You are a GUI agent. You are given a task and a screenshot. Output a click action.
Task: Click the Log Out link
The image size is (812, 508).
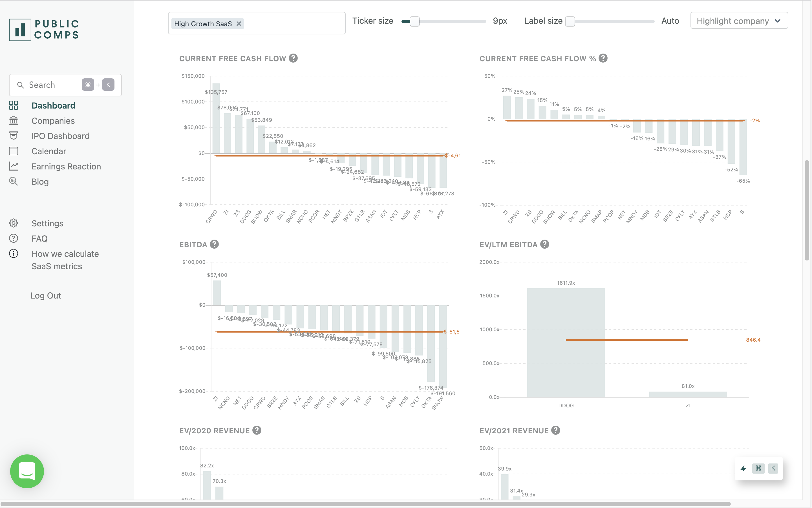pos(46,296)
